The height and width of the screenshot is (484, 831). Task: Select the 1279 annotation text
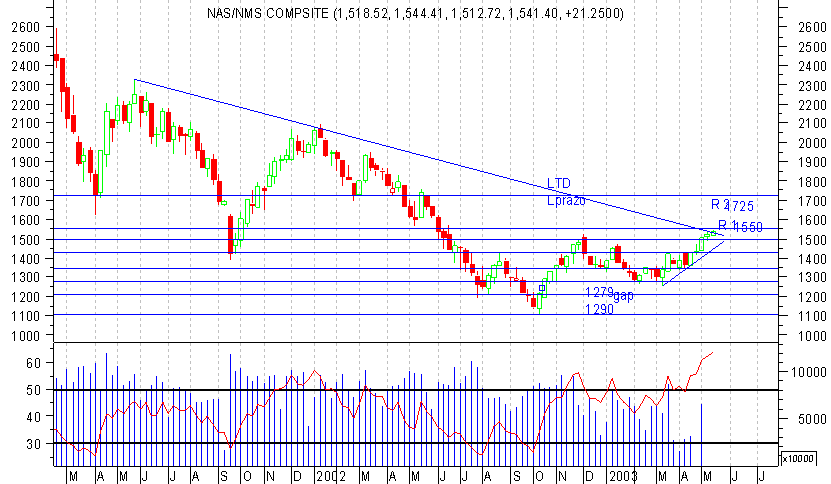point(599,292)
